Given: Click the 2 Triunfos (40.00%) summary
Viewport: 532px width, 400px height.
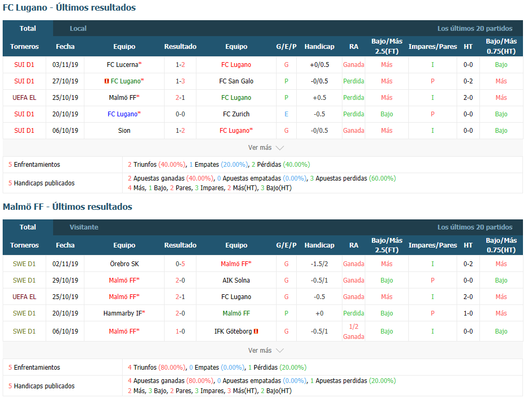Looking at the screenshot, I should [x=157, y=164].
